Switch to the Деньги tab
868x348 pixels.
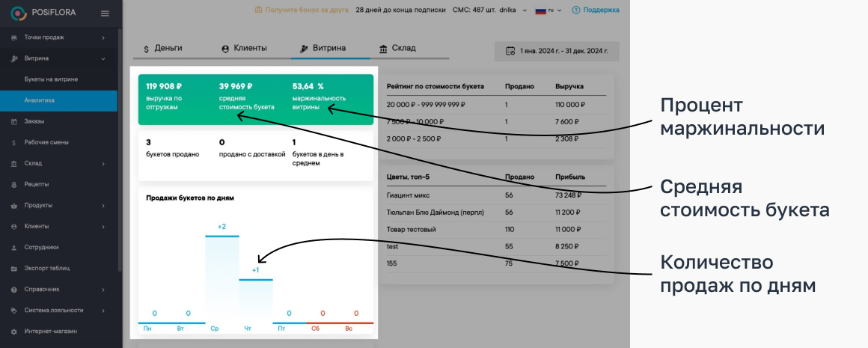(162, 48)
